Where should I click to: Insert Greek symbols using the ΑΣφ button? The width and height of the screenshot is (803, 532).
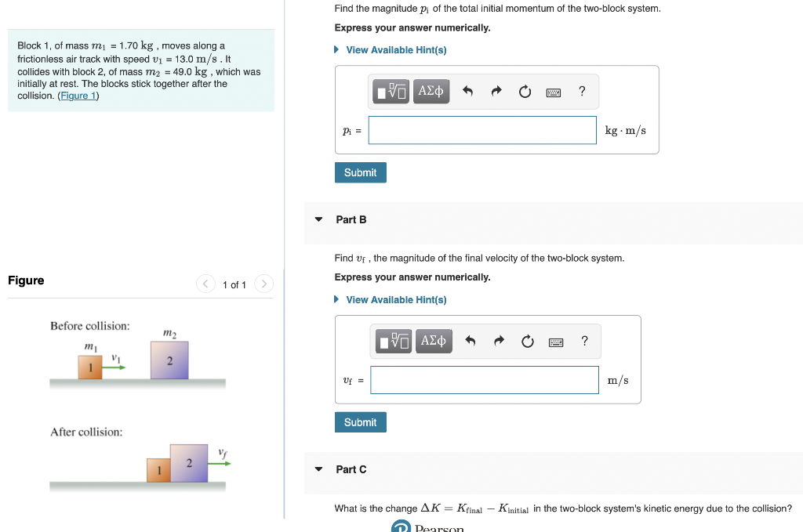(x=431, y=91)
